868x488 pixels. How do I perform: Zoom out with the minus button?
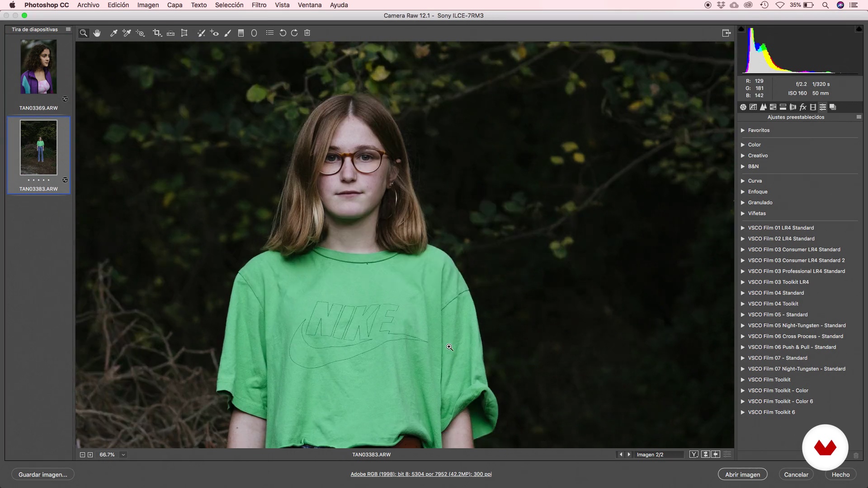click(82, 455)
